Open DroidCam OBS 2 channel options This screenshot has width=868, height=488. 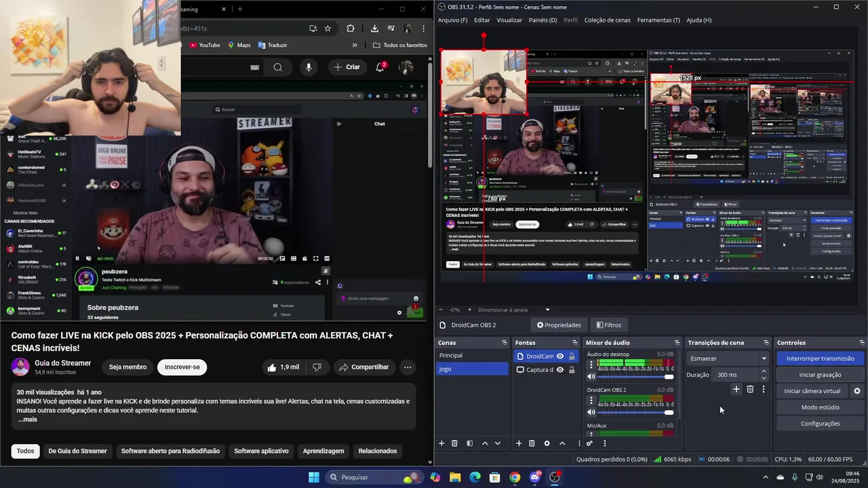591,400
